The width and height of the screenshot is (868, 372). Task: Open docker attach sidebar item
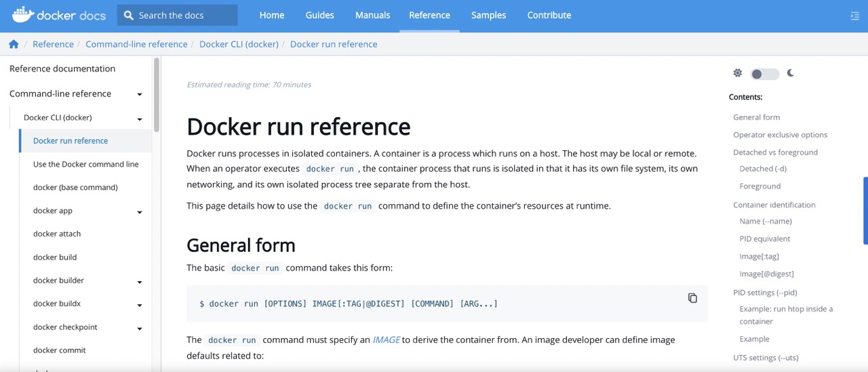pyautogui.click(x=57, y=234)
